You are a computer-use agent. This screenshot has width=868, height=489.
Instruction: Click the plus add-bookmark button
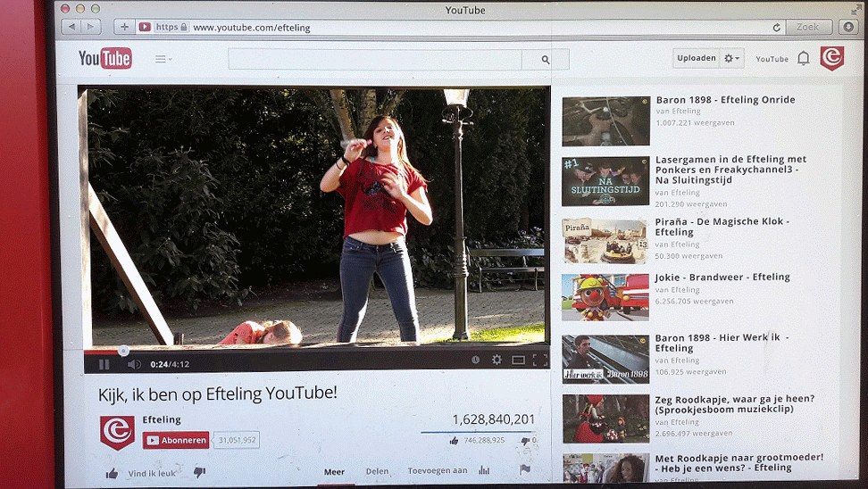coord(124,27)
